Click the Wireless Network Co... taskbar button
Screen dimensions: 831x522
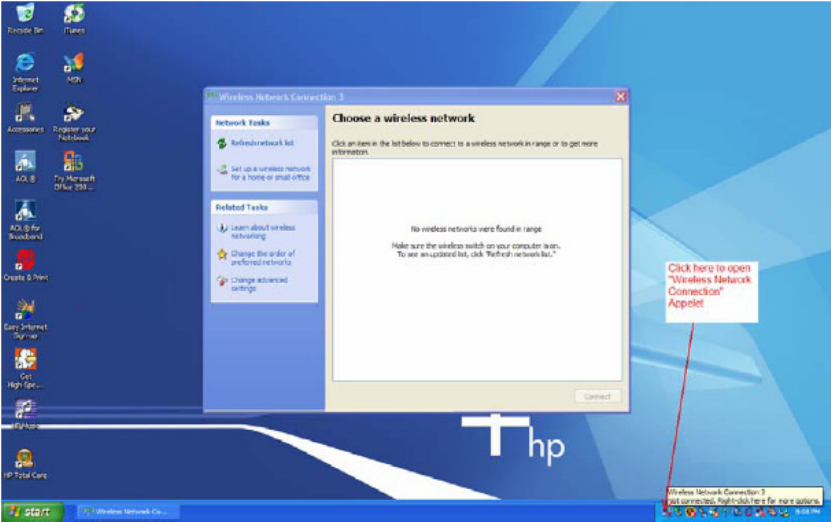(x=128, y=512)
